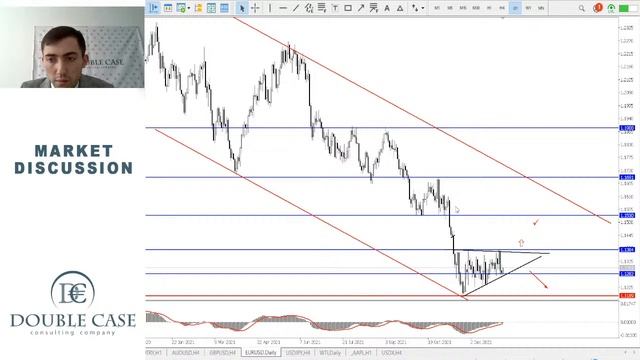Open the periods calendar toolbar icon
This screenshot has width=640, height=360.
[x=168, y=8]
